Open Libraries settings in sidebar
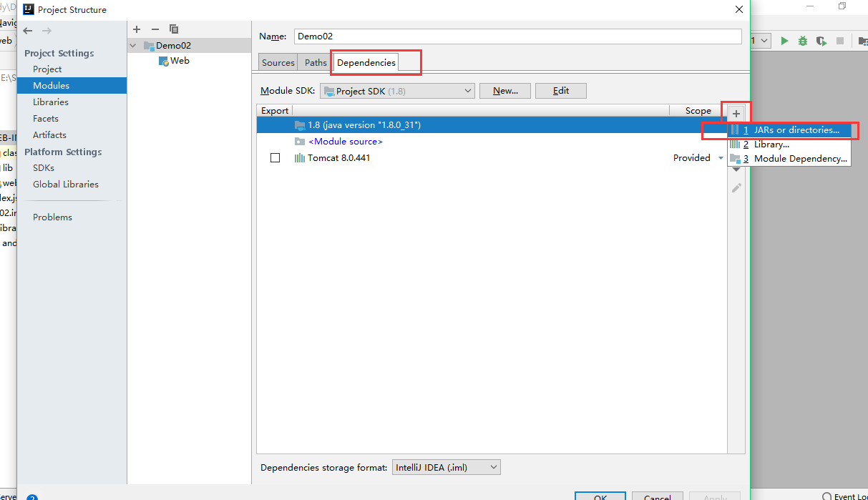Image resolution: width=868 pixels, height=500 pixels. 51,102
